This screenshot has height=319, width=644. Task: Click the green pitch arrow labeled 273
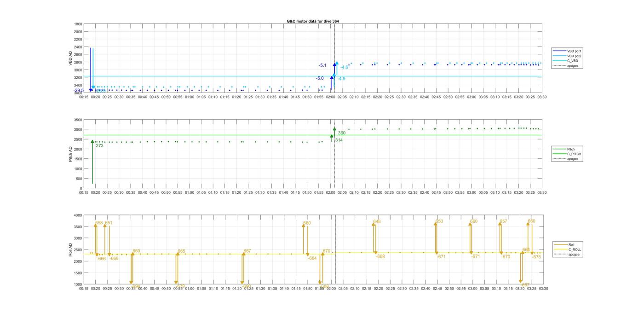click(92, 162)
